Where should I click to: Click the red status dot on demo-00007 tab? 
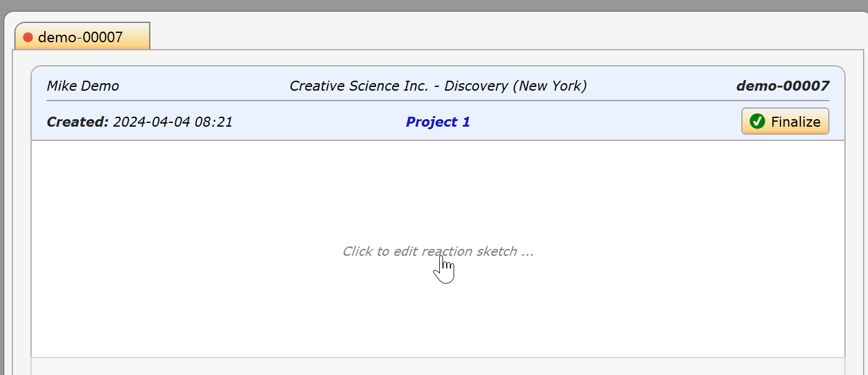click(x=27, y=37)
